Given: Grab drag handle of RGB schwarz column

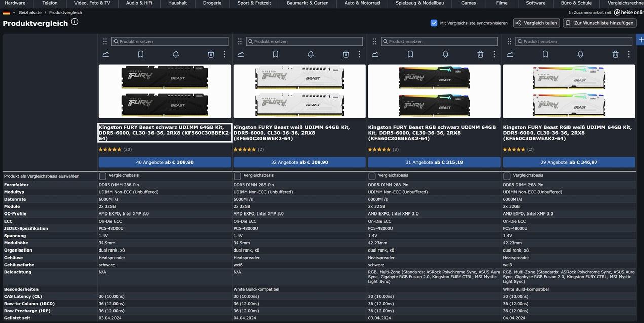Looking at the screenshot, I should [x=374, y=41].
